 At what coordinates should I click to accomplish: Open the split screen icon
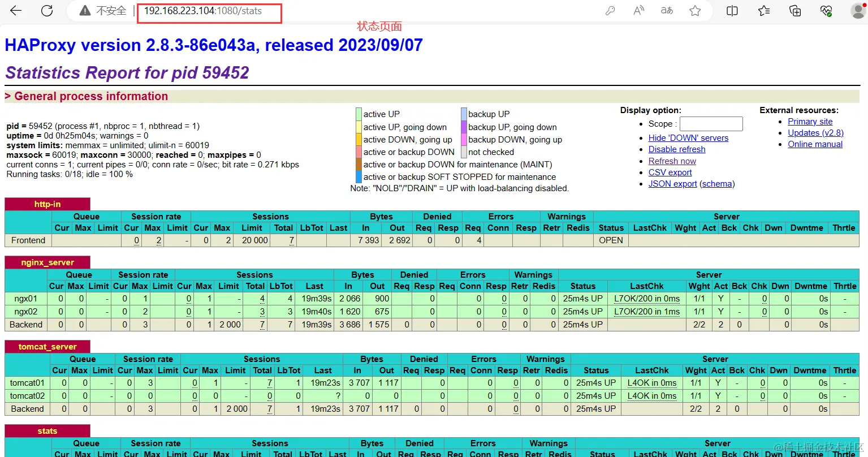click(x=732, y=11)
